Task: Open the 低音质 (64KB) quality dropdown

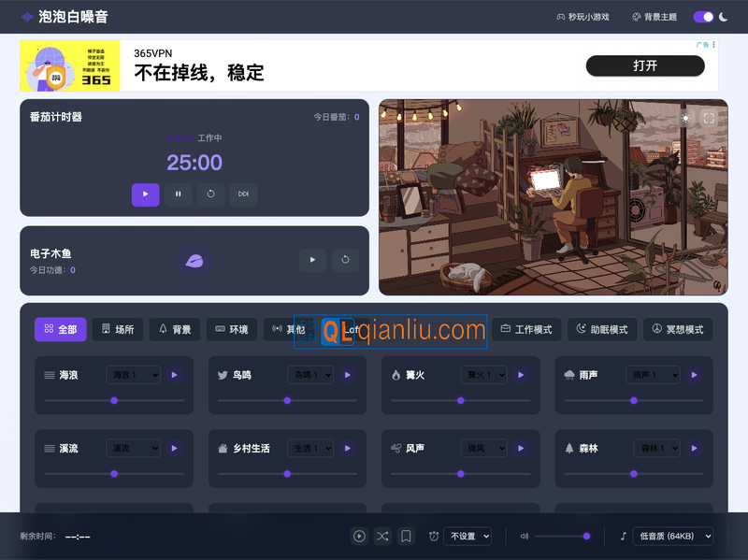Action: pos(671,536)
